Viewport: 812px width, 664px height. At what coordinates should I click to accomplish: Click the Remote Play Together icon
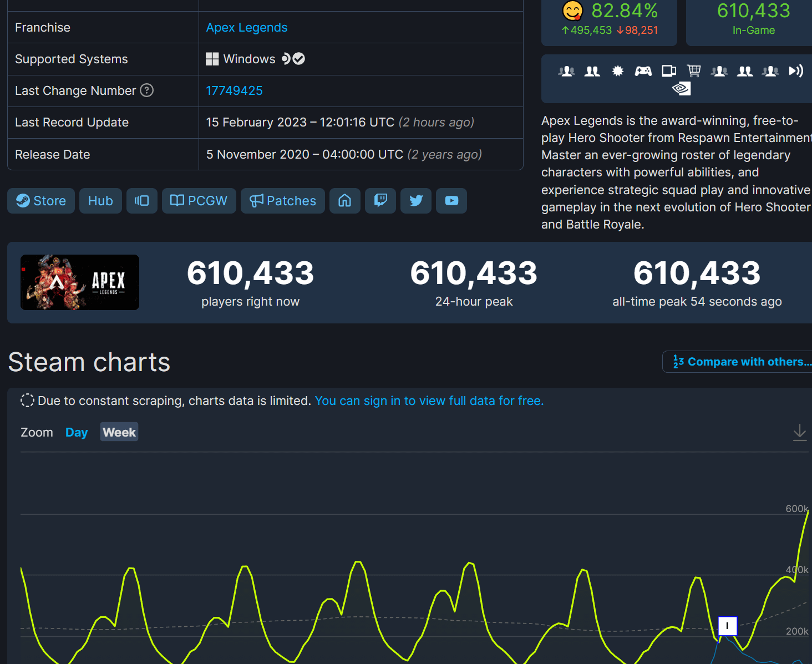click(x=796, y=71)
